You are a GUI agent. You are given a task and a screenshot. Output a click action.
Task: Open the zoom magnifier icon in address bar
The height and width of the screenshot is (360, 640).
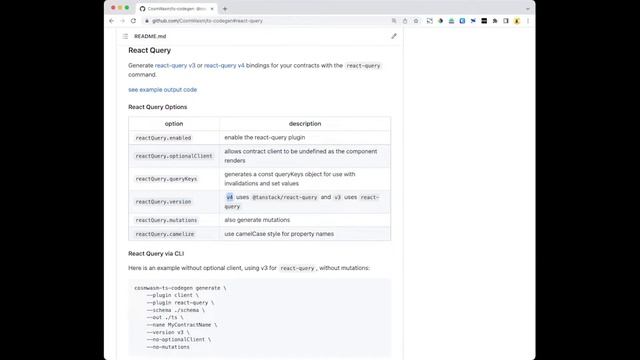click(x=394, y=21)
